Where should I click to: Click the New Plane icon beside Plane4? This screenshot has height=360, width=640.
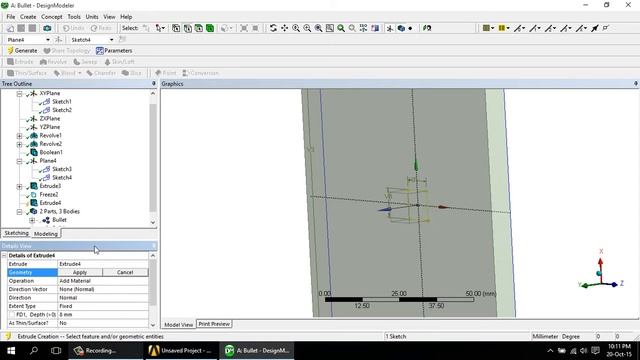[58, 40]
